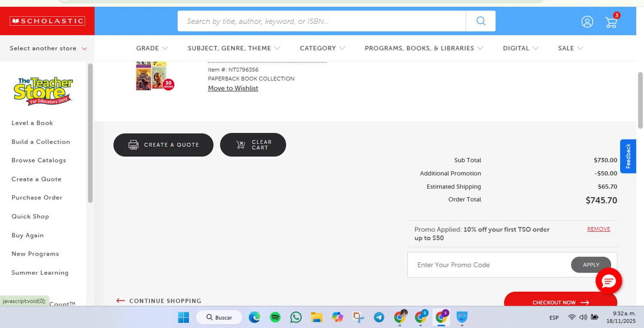Open the blue shield app in taskbar
The width and height of the screenshot is (644, 328).
(x=462, y=317)
